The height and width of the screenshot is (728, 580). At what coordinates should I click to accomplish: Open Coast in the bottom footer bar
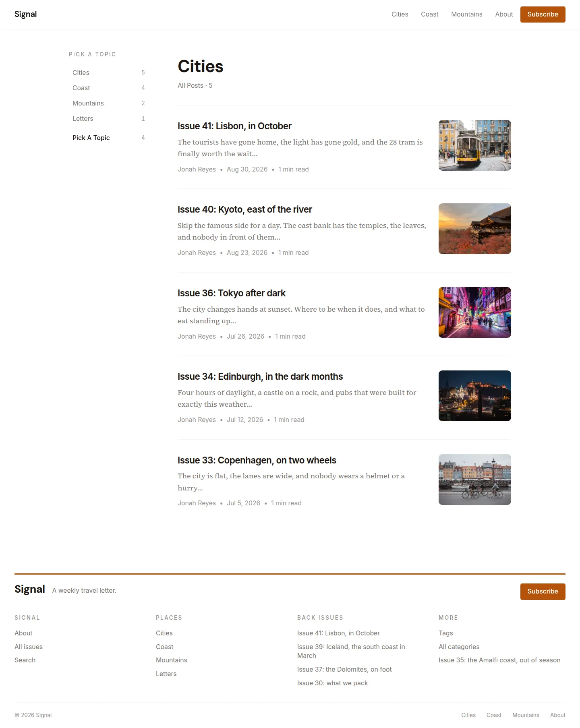pos(494,715)
